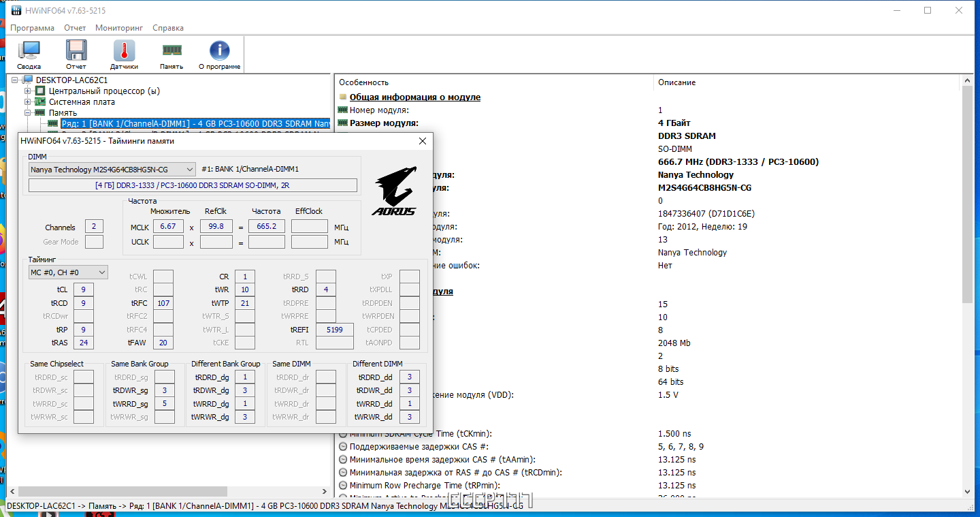The image size is (980, 517).
Task: Click the RefClk 99.8 field
Action: [x=216, y=226]
